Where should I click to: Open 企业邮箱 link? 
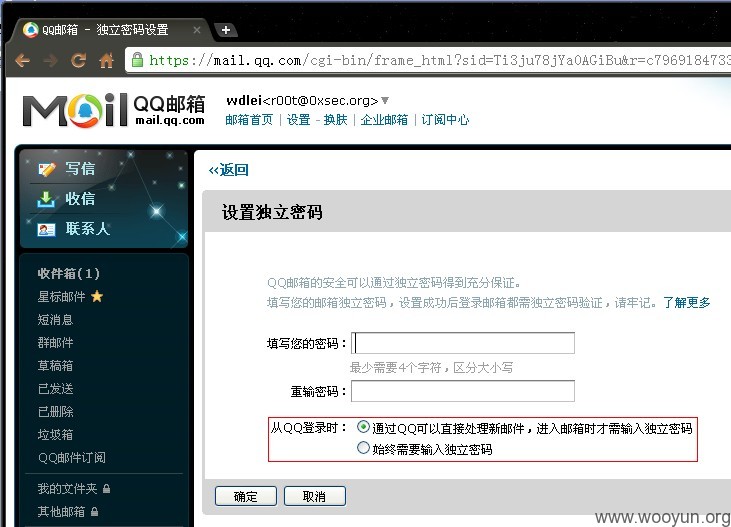pos(384,120)
